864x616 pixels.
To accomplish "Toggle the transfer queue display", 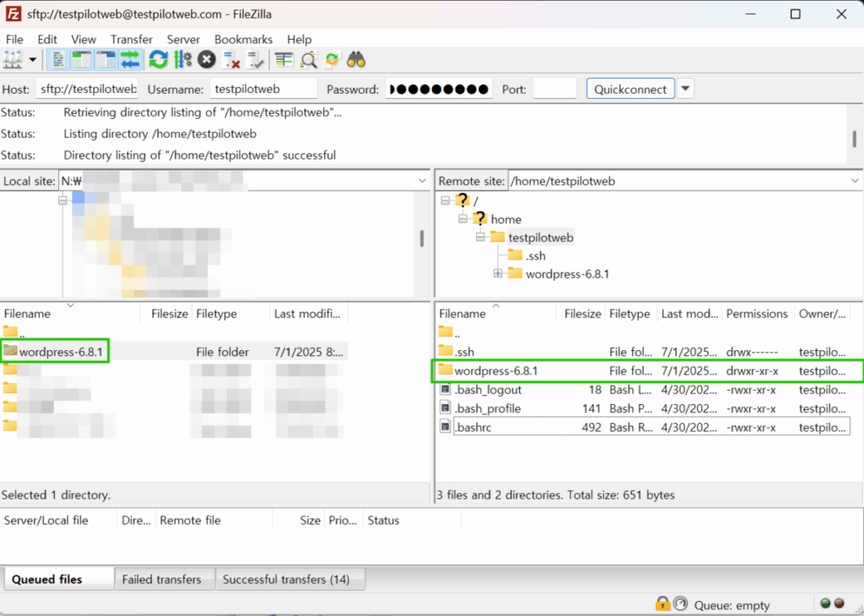I will (x=130, y=60).
